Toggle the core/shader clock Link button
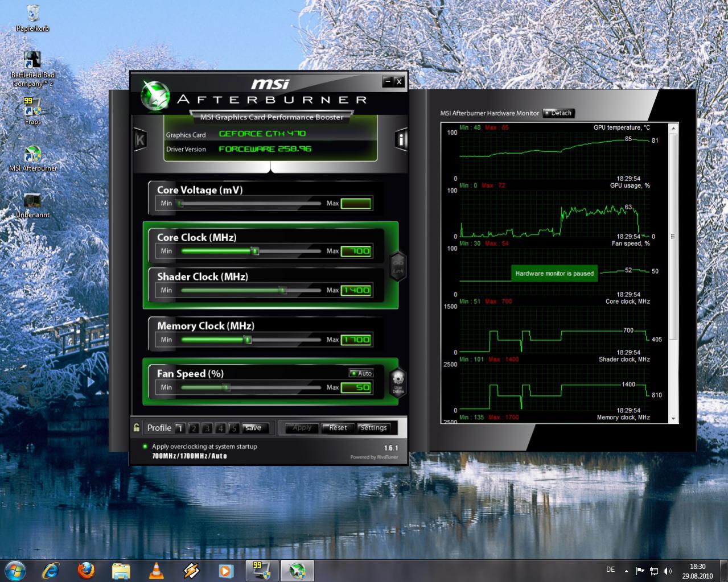Viewport: 728px width, 582px height. [398, 266]
